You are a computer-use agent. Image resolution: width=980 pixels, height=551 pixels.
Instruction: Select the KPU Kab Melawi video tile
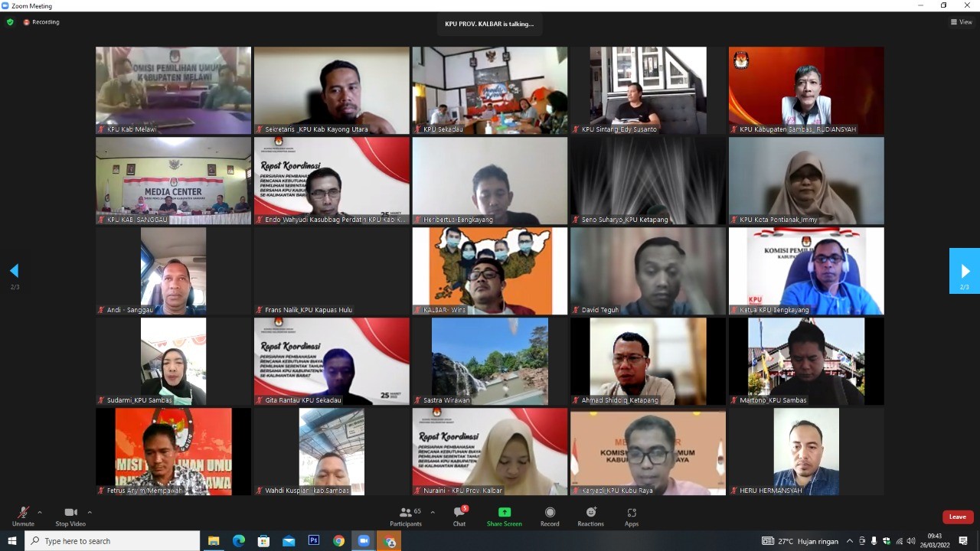point(173,90)
